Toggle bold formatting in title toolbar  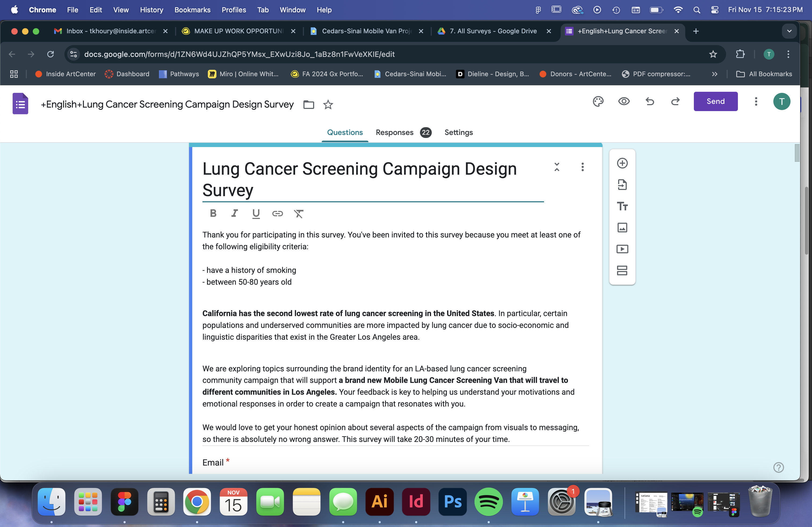pos(213,213)
